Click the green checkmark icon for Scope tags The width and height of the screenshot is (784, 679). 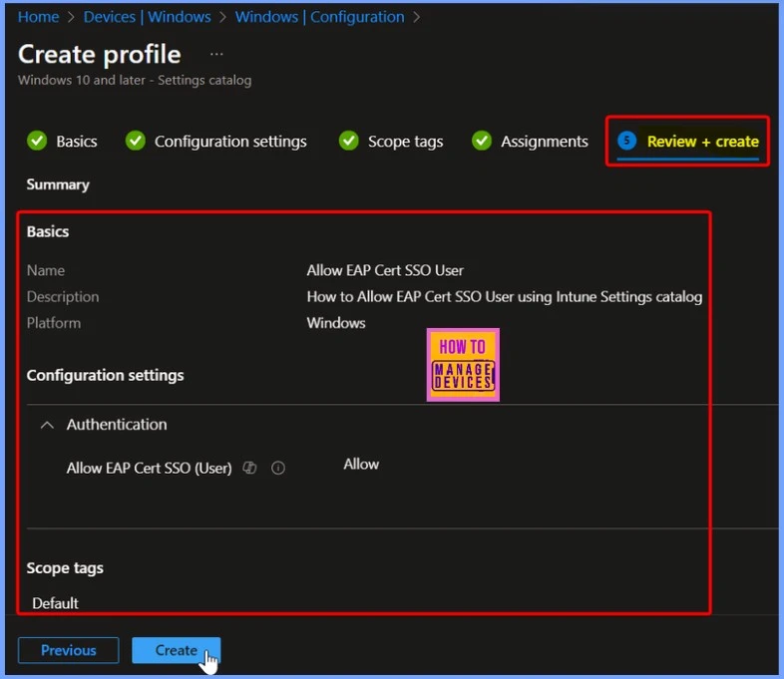tap(348, 141)
